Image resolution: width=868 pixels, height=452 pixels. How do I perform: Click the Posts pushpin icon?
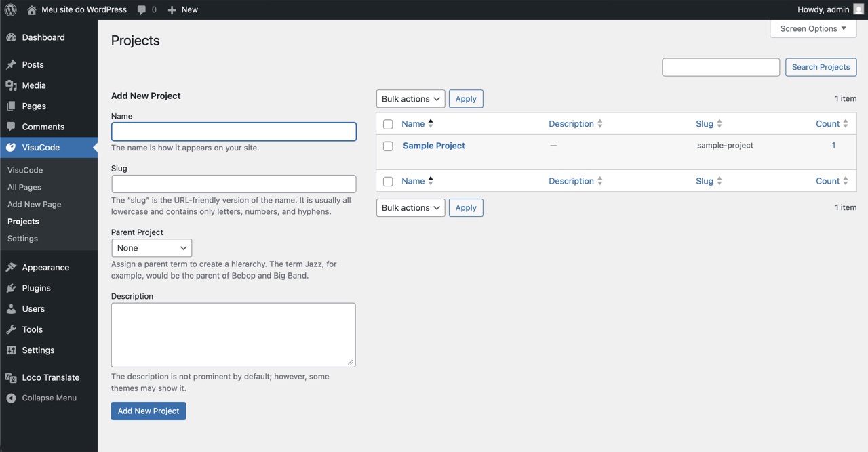[11, 65]
